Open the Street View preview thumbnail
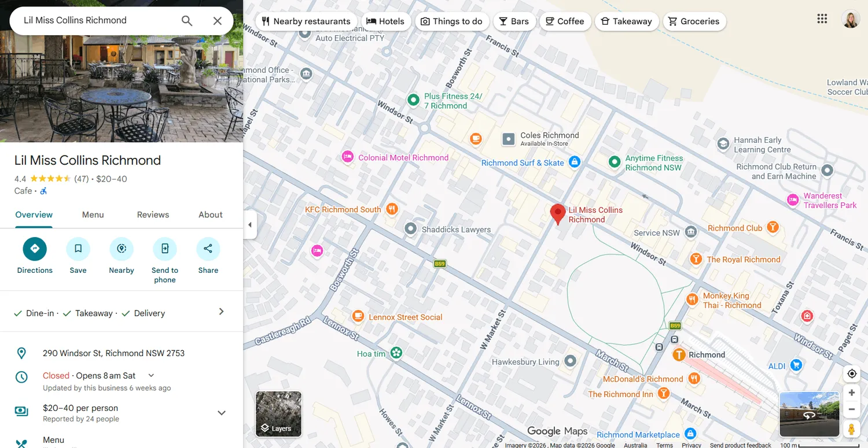The height and width of the screenshot is (448, 868). click(x=810, y=414)
